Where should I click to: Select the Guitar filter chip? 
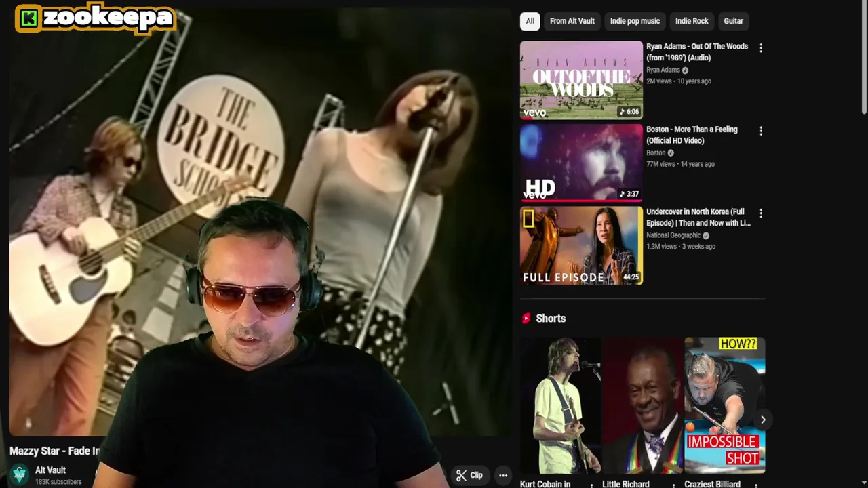(733, 21)
